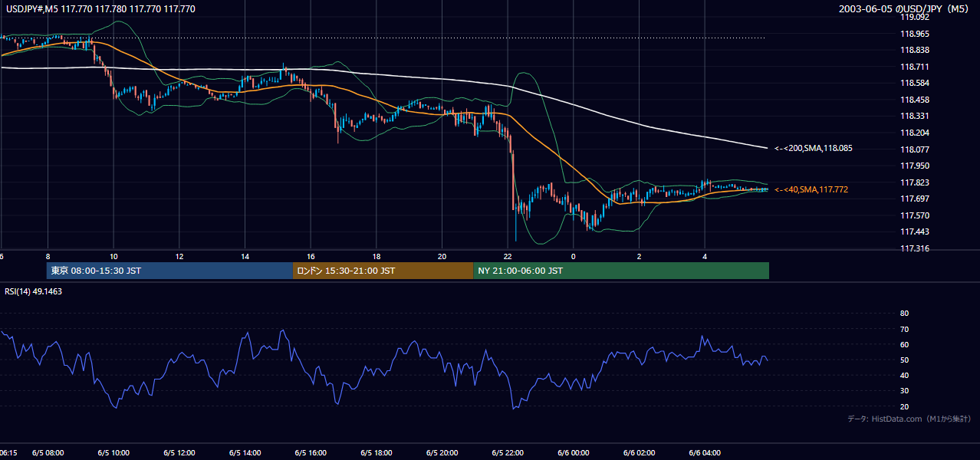
Task: Click the RSI 70 level label
Action: click(x=904, y=329)
